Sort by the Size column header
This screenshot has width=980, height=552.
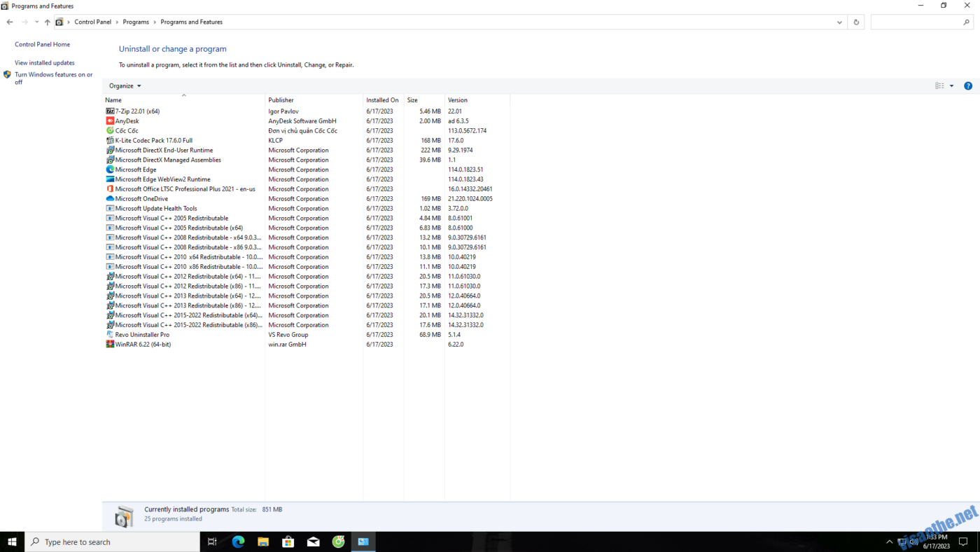point(424,100)
